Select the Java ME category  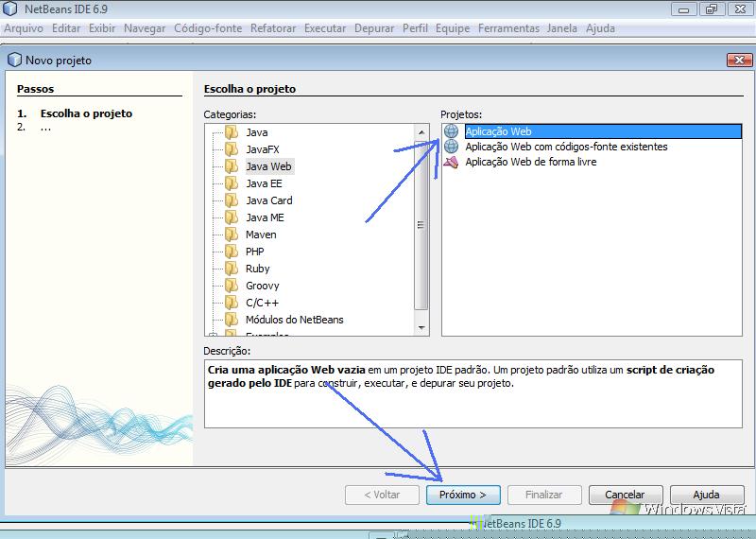click(x=265, y=217)
